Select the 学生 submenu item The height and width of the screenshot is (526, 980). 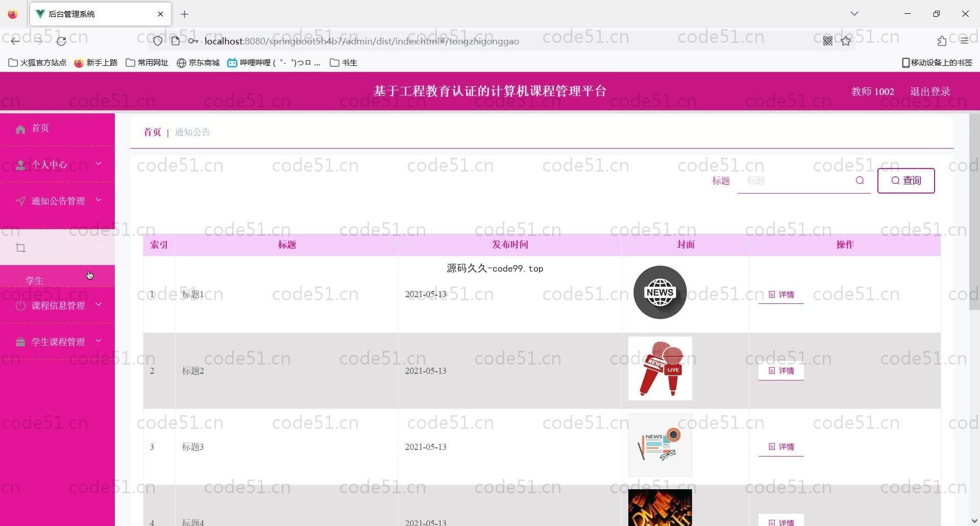point(57,279)
